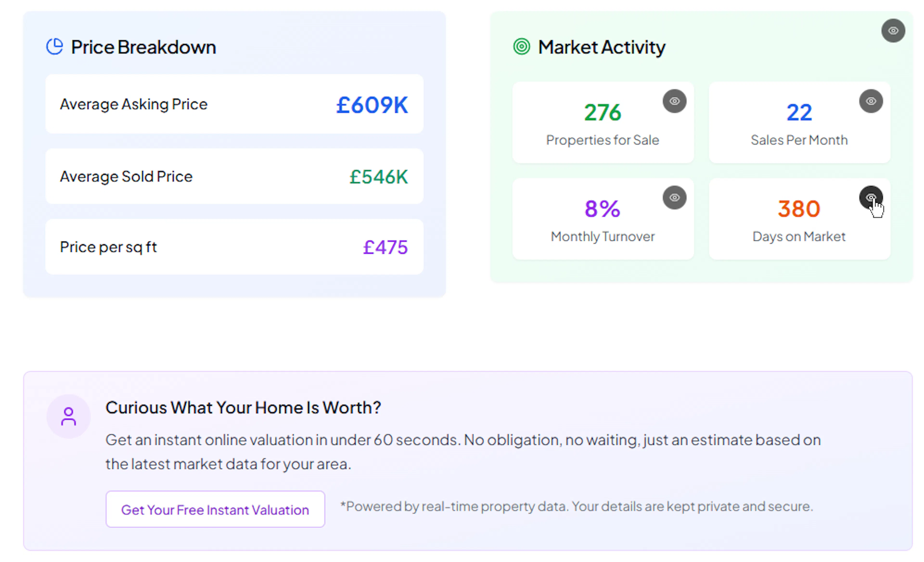
Task: Select the Price per sq ft row
Action: tap(234, 247)
